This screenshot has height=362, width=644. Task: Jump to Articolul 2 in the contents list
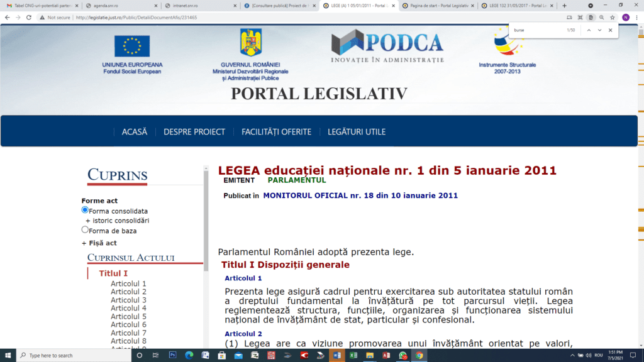(128, 292)
